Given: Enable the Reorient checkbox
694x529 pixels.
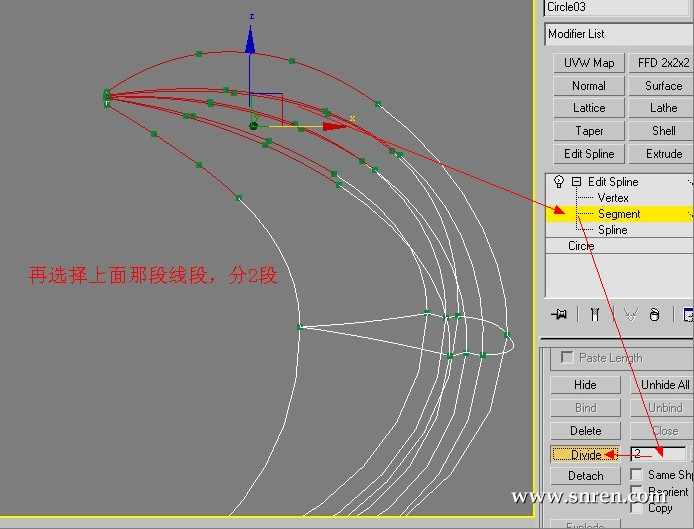Looking at the screenshot, I should coord(636,491).
